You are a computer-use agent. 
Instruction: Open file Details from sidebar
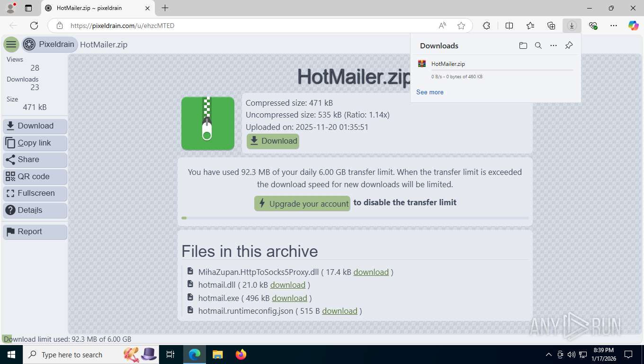tap(35, 210)
